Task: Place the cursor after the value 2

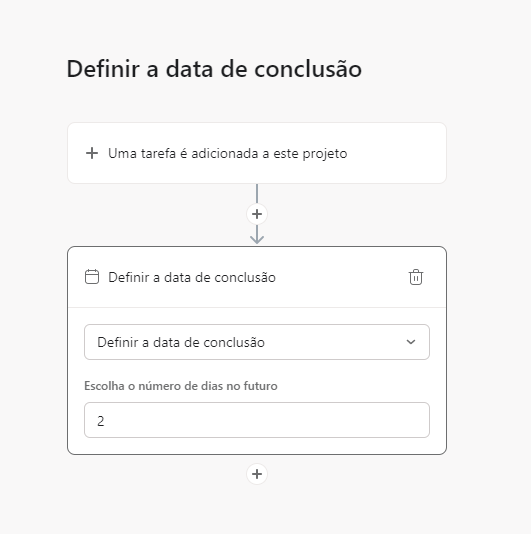Action: 106,421
